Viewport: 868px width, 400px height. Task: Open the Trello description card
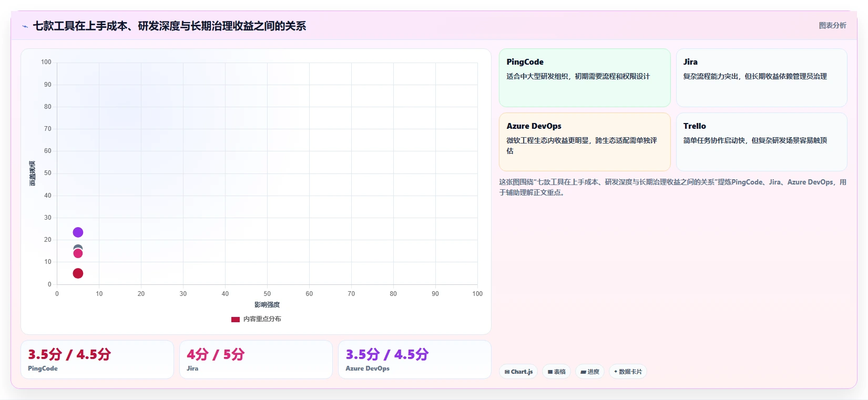pos(761,142)
